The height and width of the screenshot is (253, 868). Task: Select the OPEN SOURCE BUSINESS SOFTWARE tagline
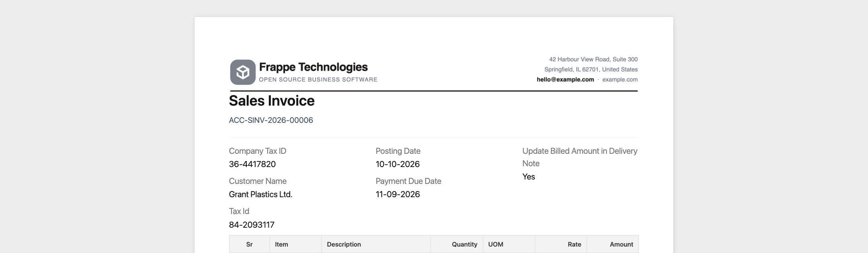[x=318, y=80]
